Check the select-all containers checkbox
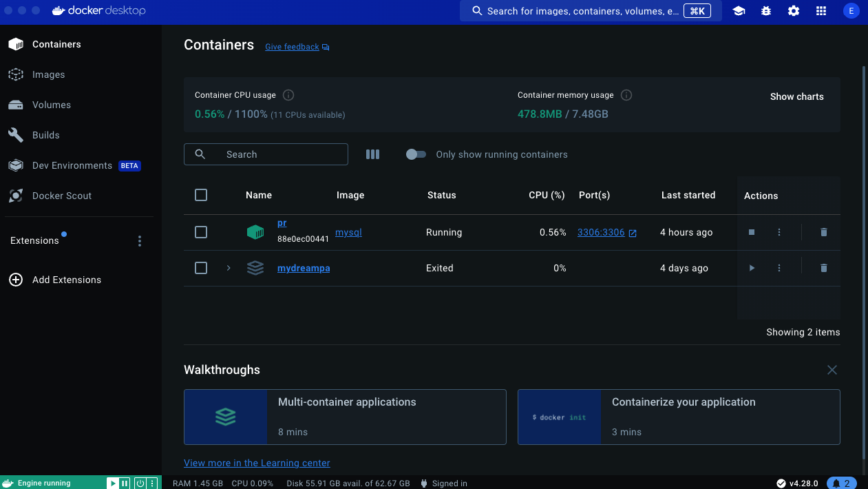 point(201,196)
